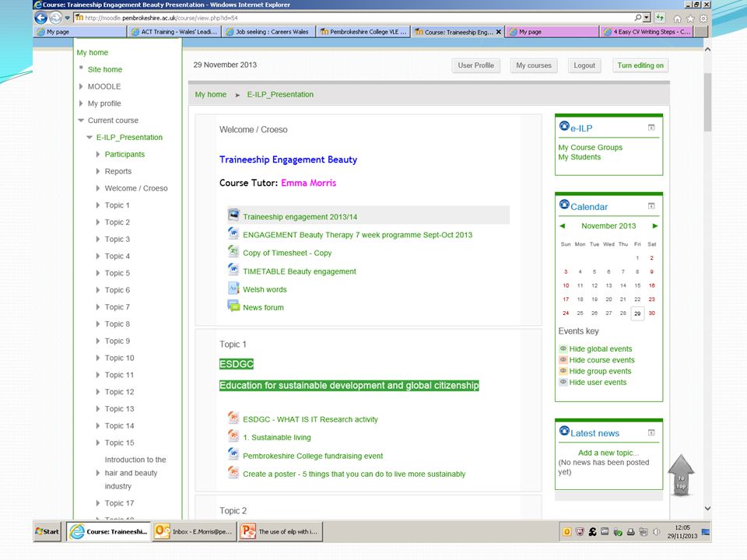This screenshot has width=747, height=560.
Task: Expand the Topic 1 tree node
Action: pyautogui.click(x=98, y=205)
